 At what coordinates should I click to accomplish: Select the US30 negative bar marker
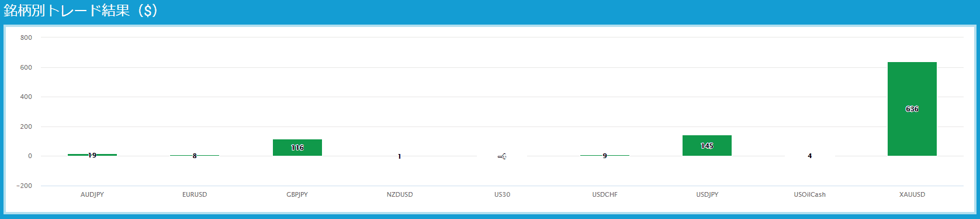[502, 156]
